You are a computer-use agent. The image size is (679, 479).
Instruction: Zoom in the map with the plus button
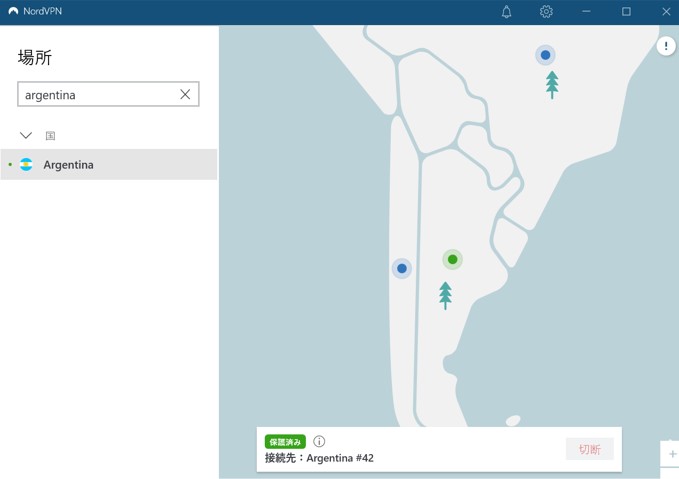click(x=672, y=454)
